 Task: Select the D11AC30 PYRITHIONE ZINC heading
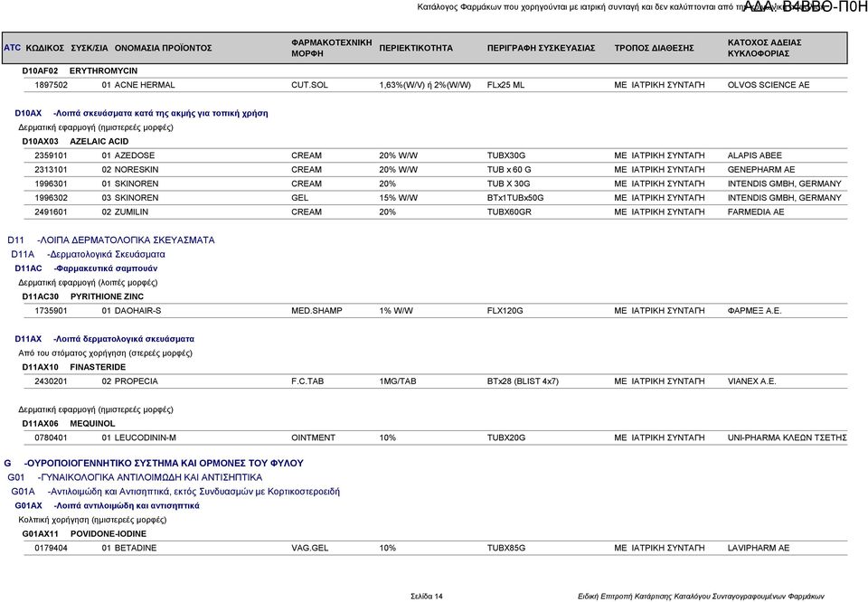(x=83, y=296)
